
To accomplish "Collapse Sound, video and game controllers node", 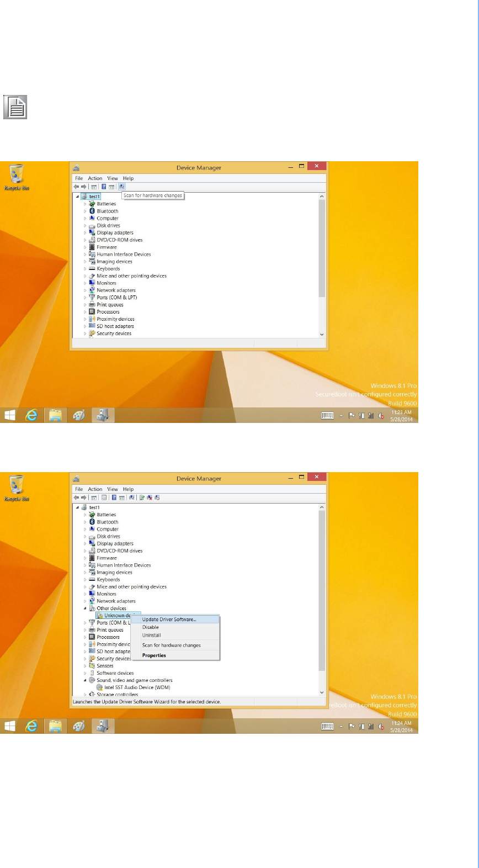I will click(x=85, y=680).
